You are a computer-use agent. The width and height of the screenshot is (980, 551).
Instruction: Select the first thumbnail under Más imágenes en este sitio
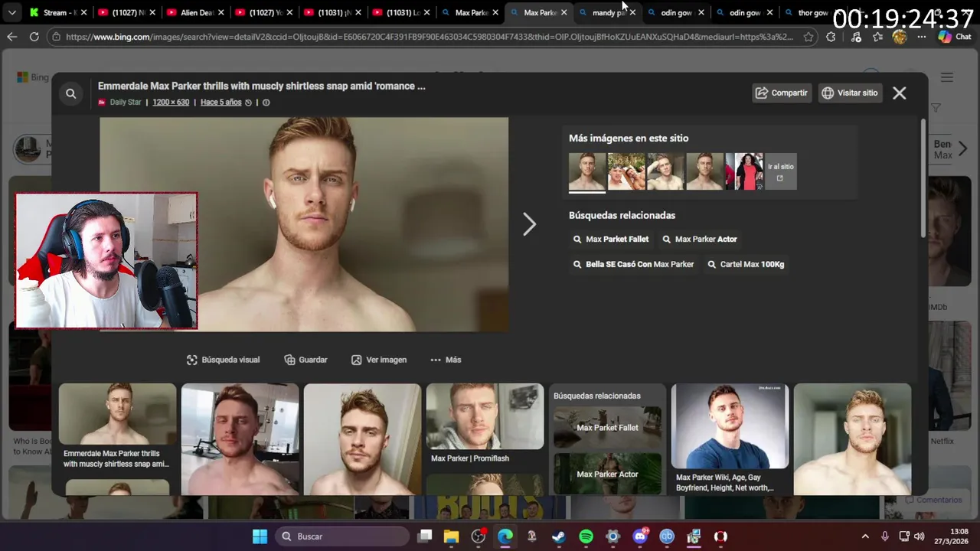[x=587, y=171]
